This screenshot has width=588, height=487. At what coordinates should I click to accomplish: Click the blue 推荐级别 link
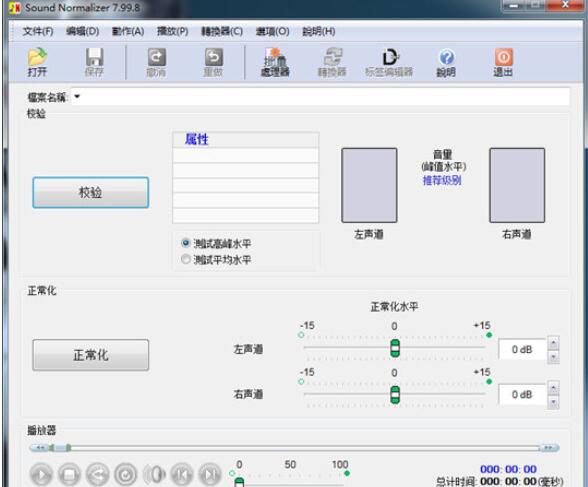tap(442, 180)
